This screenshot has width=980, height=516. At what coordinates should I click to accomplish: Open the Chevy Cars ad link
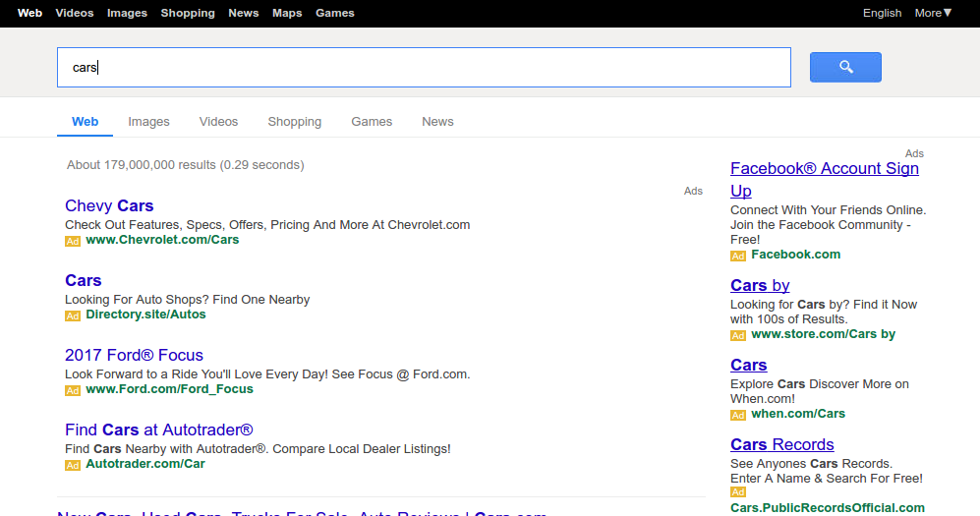109,205
